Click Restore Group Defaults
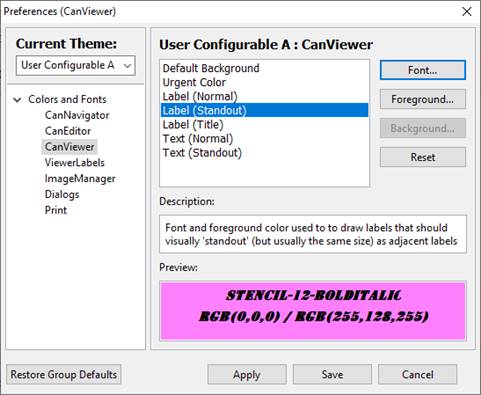The width and height of the screenshot is (481, 395). pos(64,374)
